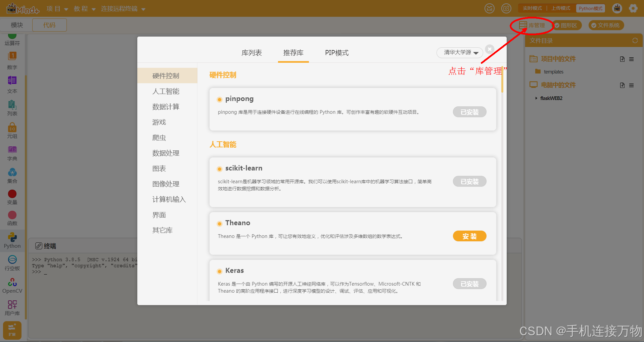Toggle the 图形区 graphics area panel
Image resolution: width=644 pixels, height=342 pixels.
(x=567, y=25)
